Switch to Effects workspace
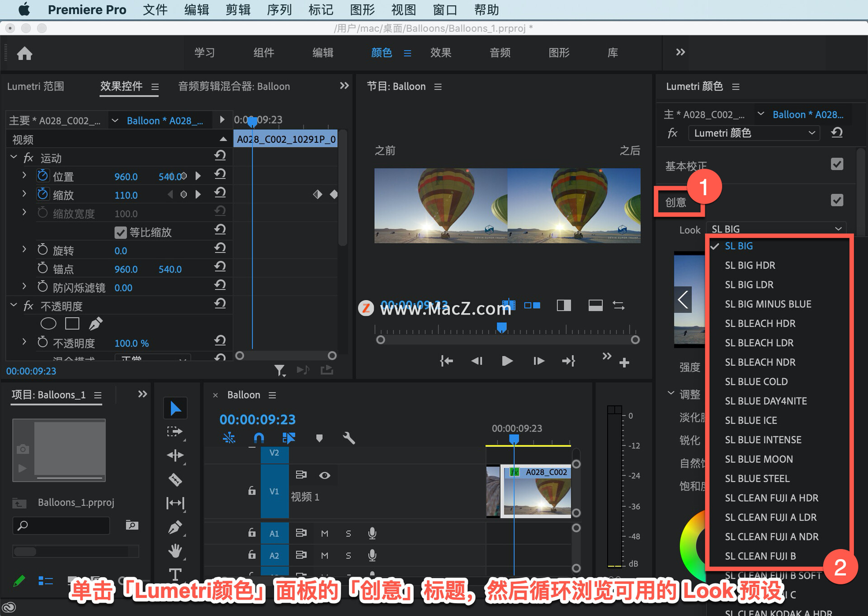868x616 pixels. (x=440, y=53)
